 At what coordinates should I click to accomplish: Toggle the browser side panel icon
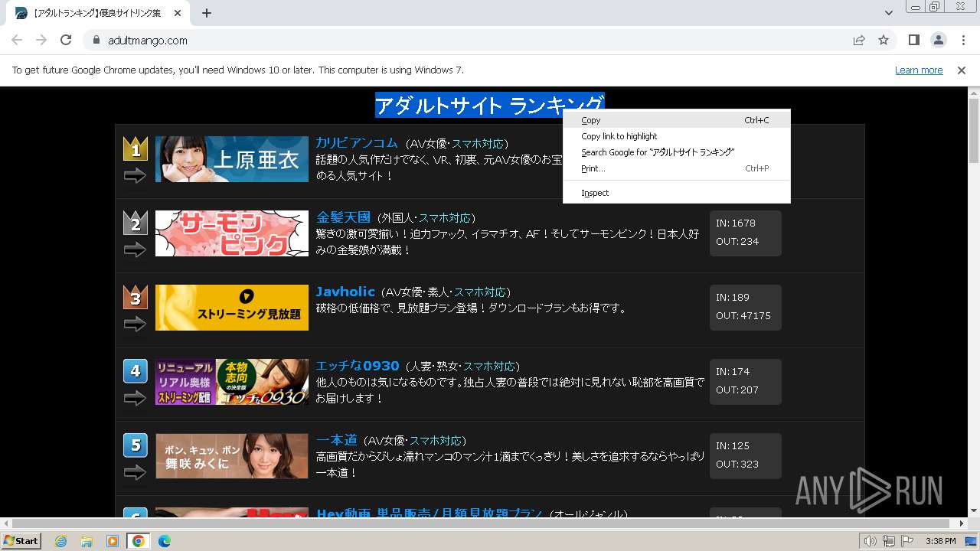(x=914, y=40)
